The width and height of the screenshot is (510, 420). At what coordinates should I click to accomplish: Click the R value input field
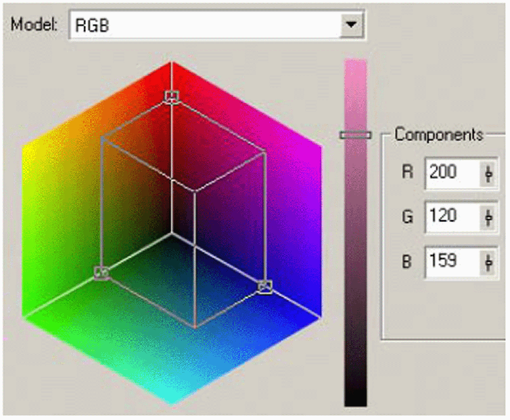[453, 173]
